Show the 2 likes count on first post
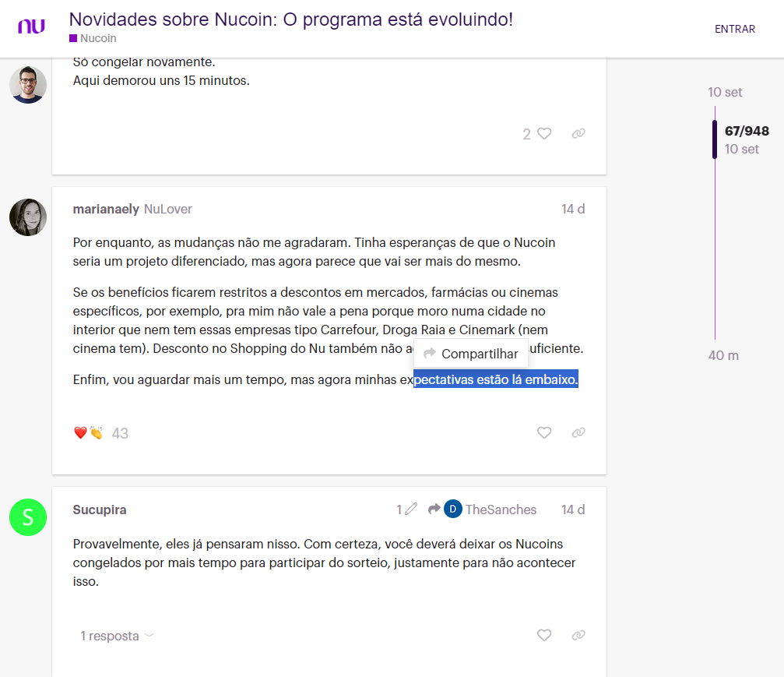The width and height of the screenshot is (784, 677). (x=526, y=134)
